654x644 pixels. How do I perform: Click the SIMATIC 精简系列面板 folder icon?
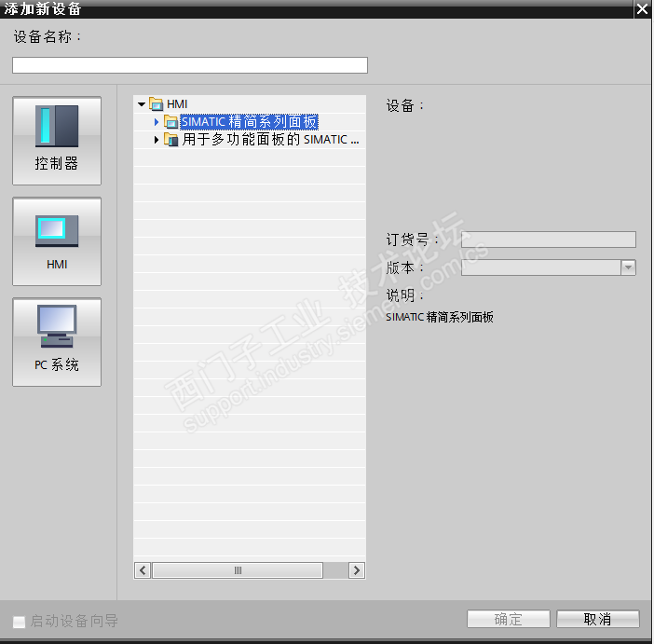click(171, 122)
